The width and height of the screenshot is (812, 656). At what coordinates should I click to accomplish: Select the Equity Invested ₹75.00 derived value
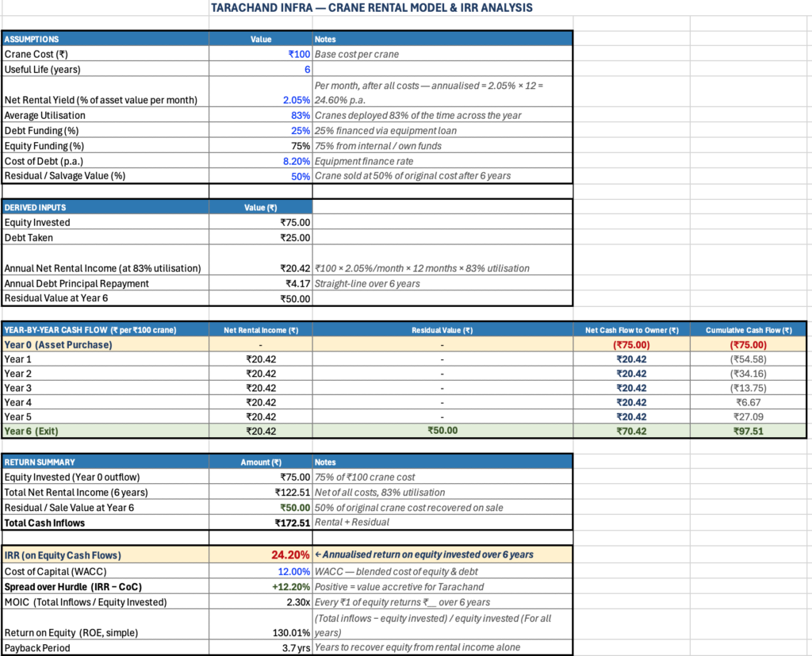pos(295,222)
